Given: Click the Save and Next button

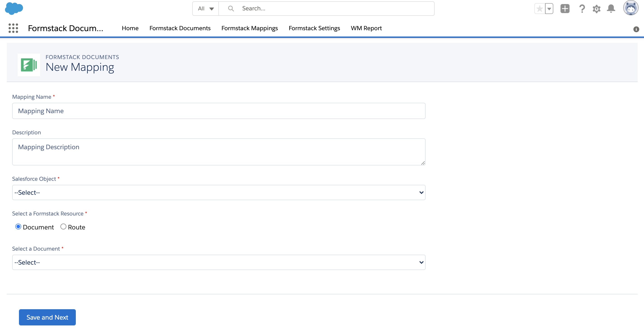Looking at the screenshot, I should point(47,317).
